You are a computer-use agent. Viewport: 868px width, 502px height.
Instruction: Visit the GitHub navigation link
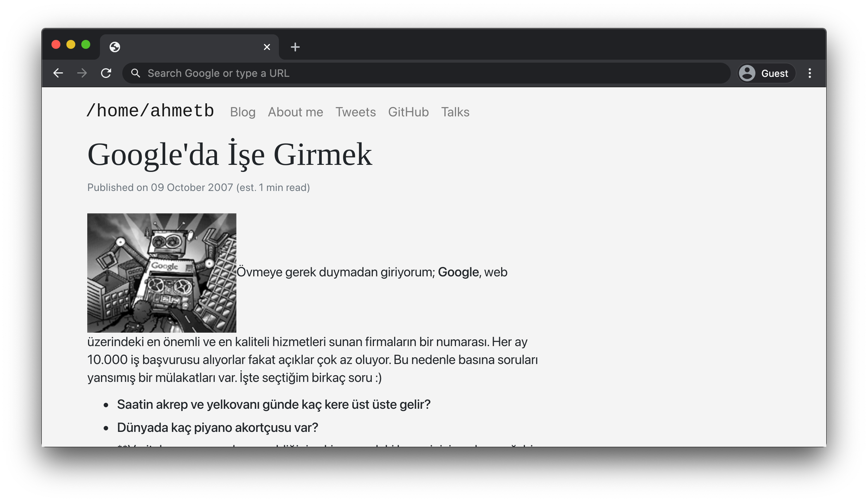408,112
